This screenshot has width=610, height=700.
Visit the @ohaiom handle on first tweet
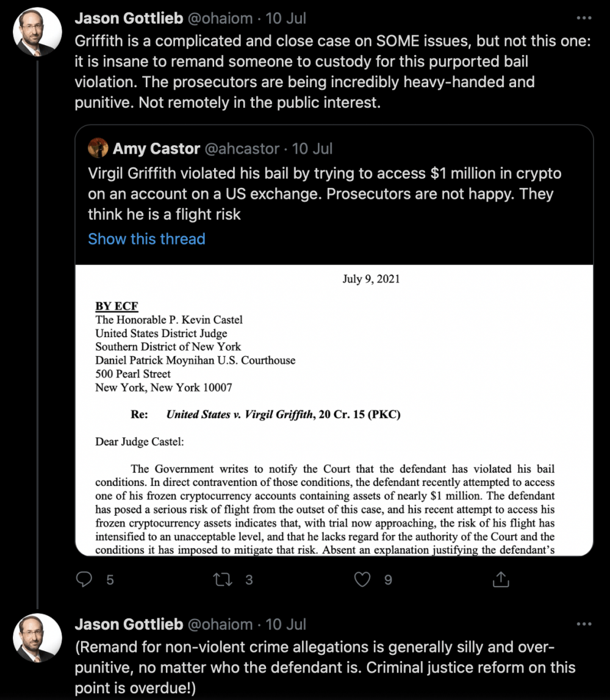pyautogui.click(x=220, y=18)
